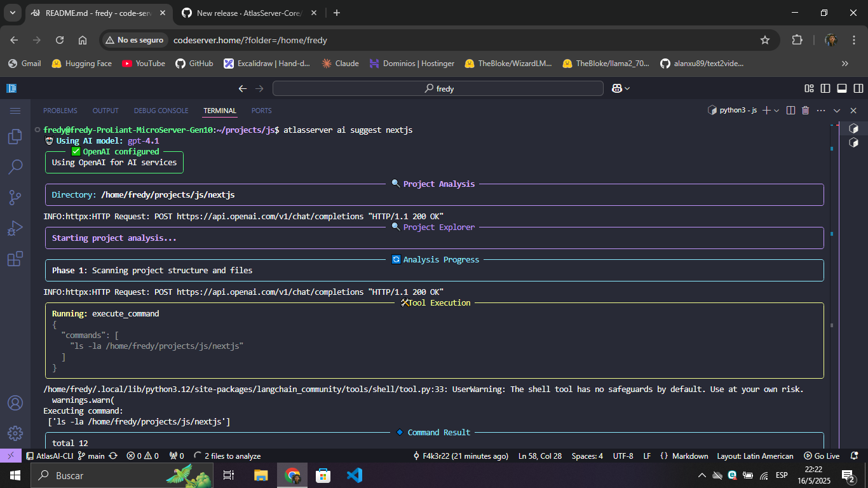Hide panel using the chevron down
The width and height of the screenshot is (868, 488).
837,111
